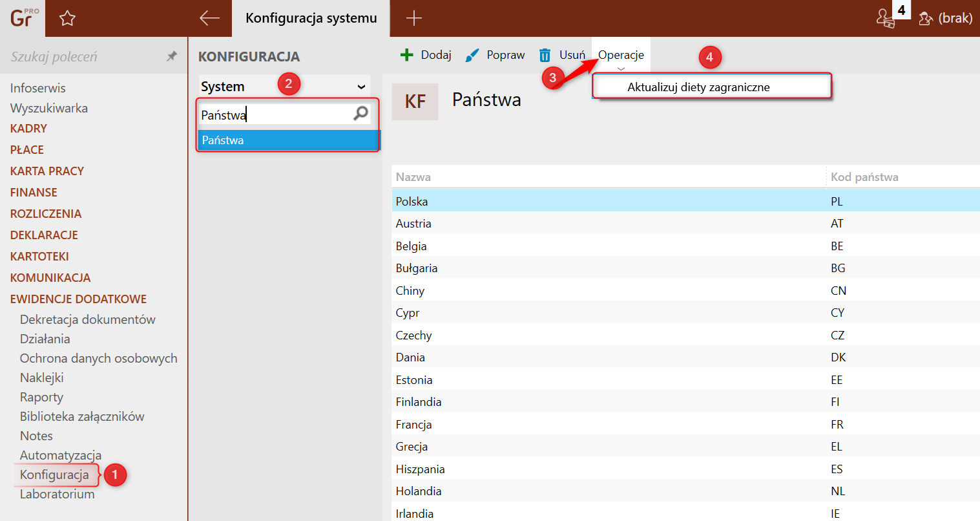Open Automatyzacja

coord(61,455)
